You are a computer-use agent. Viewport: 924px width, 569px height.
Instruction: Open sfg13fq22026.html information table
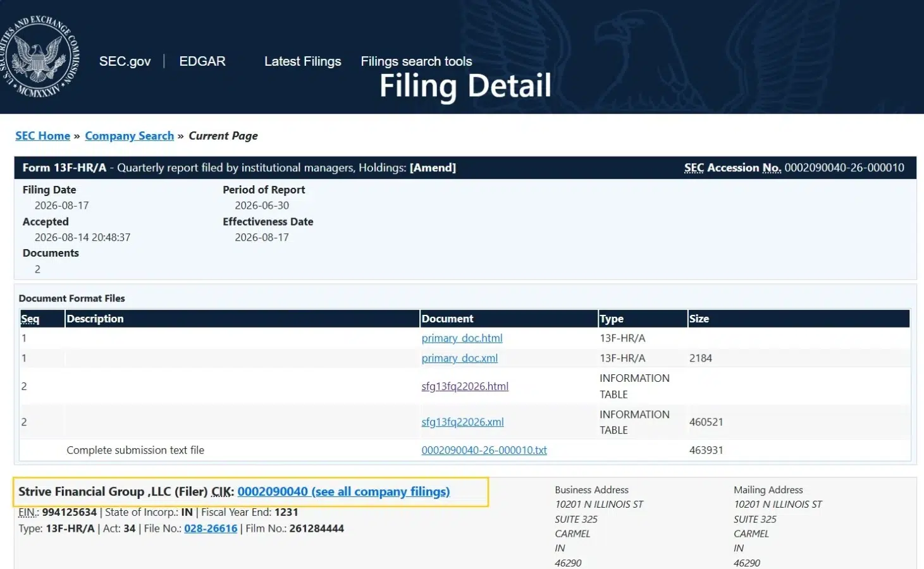pyautogui.click(x=465, y=386)
